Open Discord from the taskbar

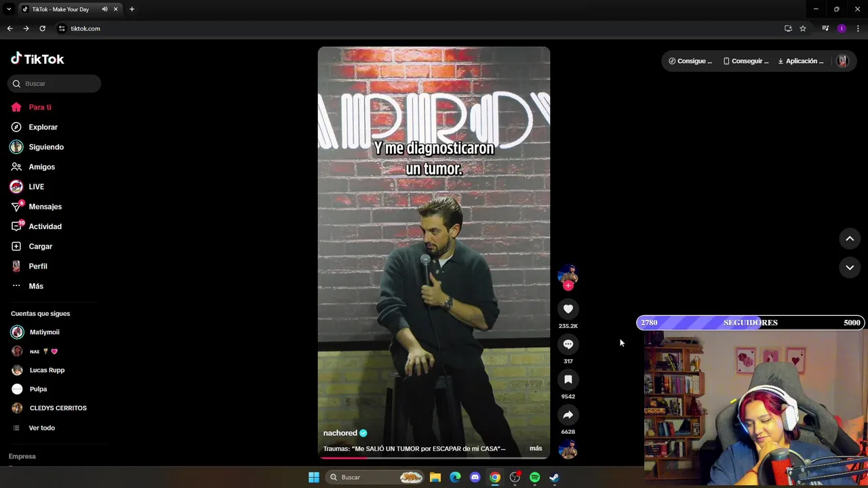tap(475, 477)
